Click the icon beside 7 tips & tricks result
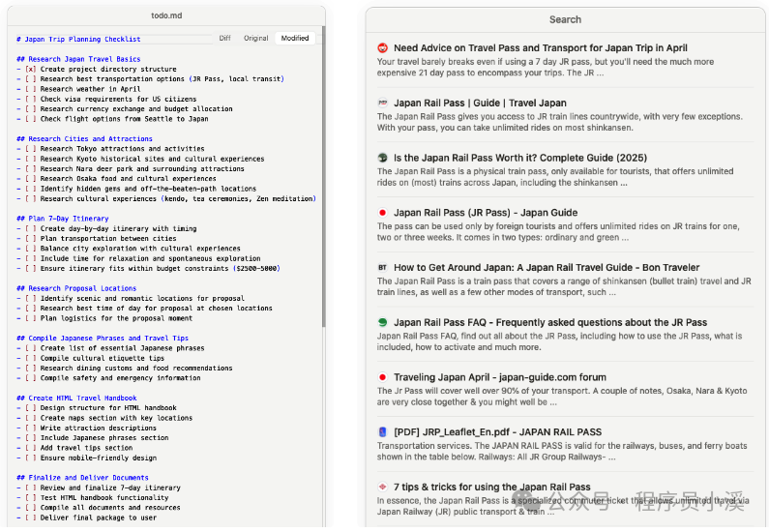769x532 pixels. (x=382, y=487)
